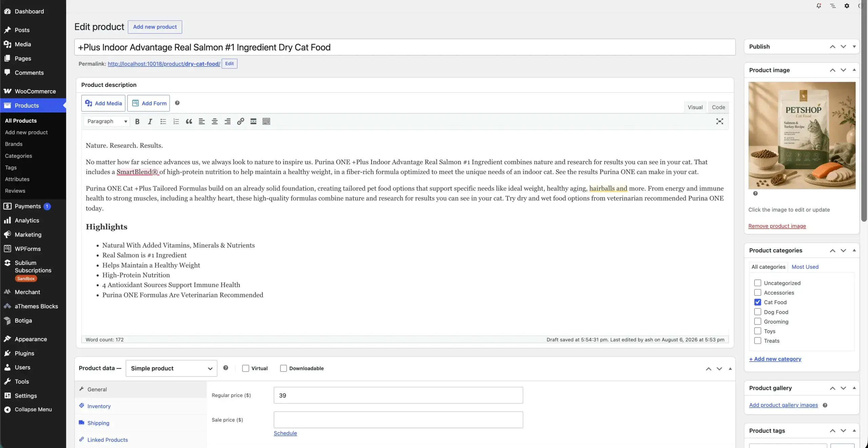The height and width of the screenshot is (448, 868).
Task: Insert a bulleted list
Action: (163, 122)
